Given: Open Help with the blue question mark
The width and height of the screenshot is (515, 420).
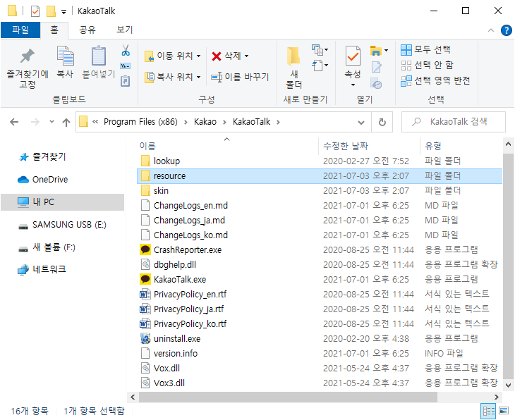Looking at the screenshot, I should pos(506,30).
